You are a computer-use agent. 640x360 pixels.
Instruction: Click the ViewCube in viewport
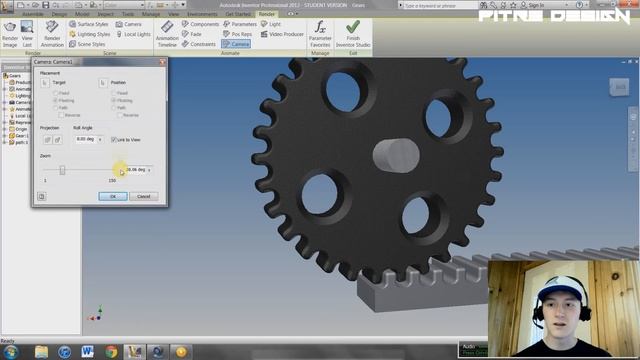(619, 87)
